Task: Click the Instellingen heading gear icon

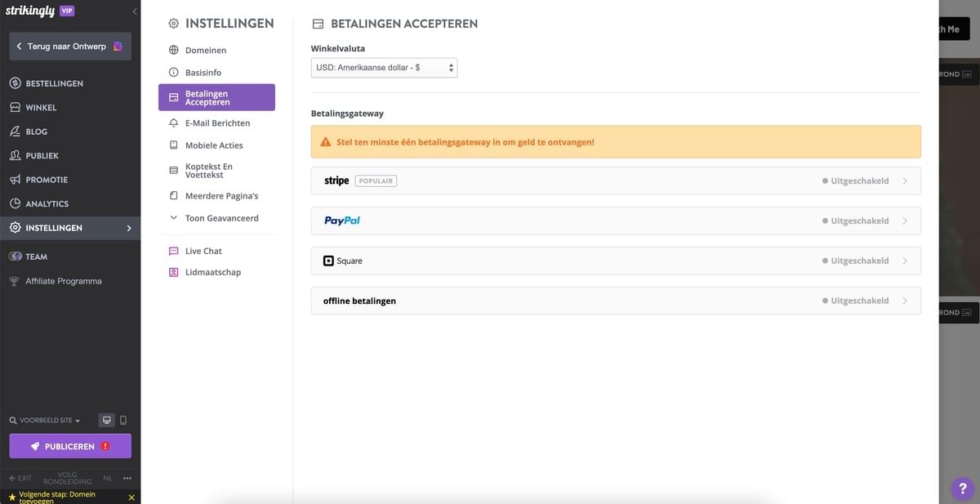Action: click(x=173, y=24)
